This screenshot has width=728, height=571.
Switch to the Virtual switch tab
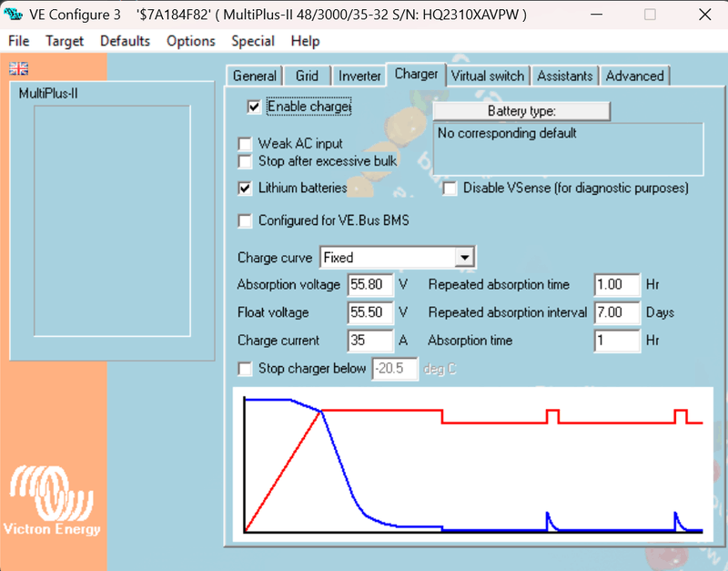pos(488,76)
